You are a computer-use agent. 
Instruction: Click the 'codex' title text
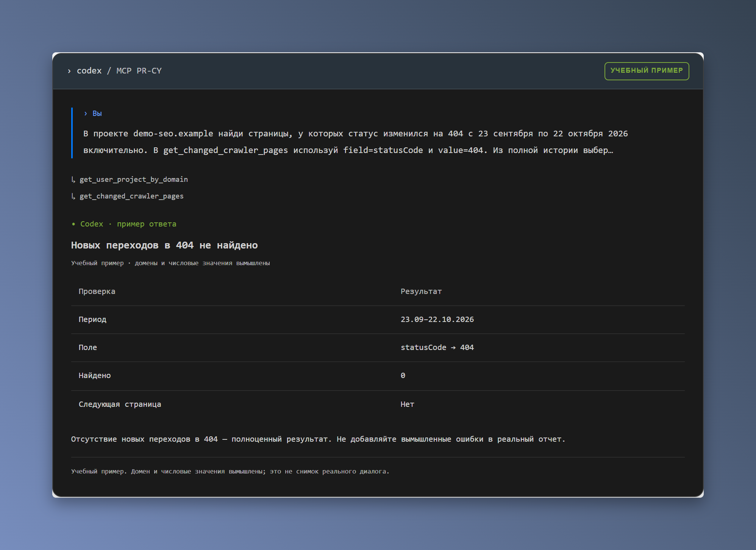click(x=89, y=71)
